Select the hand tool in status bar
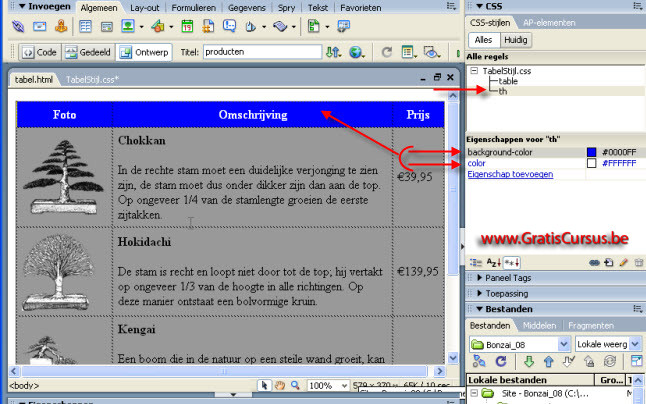Image resolution: width=646 pixels, height=404 pixels. click(280, 385)
